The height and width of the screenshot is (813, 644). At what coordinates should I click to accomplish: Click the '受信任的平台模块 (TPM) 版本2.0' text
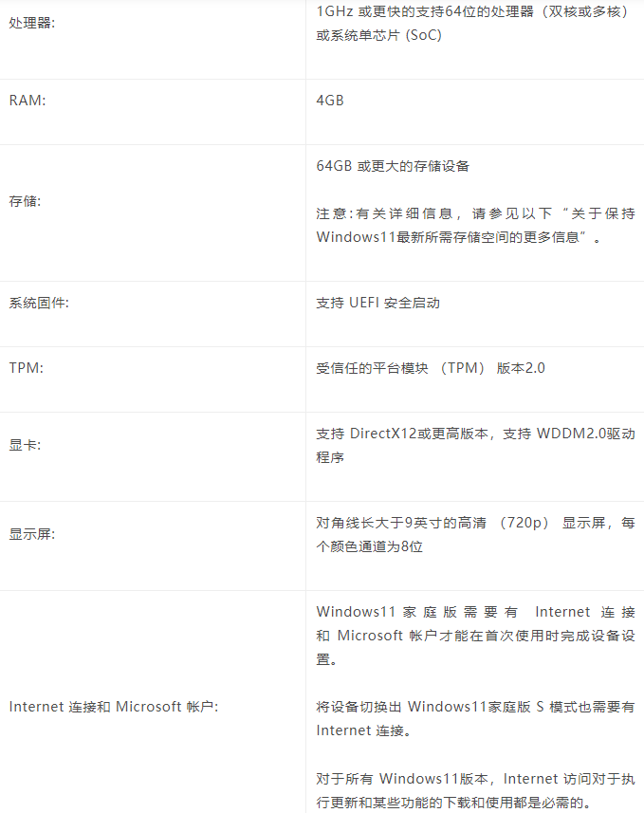[x=431, y=368]
